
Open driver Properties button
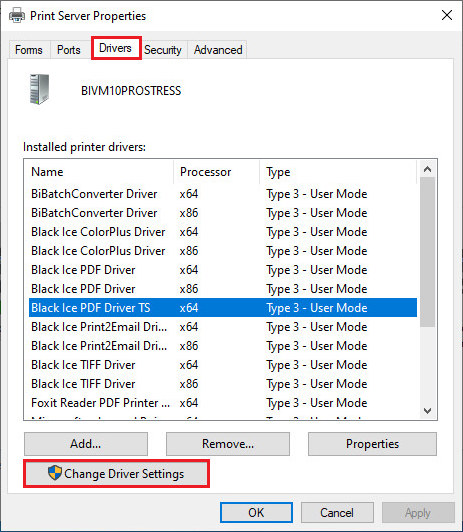point(372,444)
